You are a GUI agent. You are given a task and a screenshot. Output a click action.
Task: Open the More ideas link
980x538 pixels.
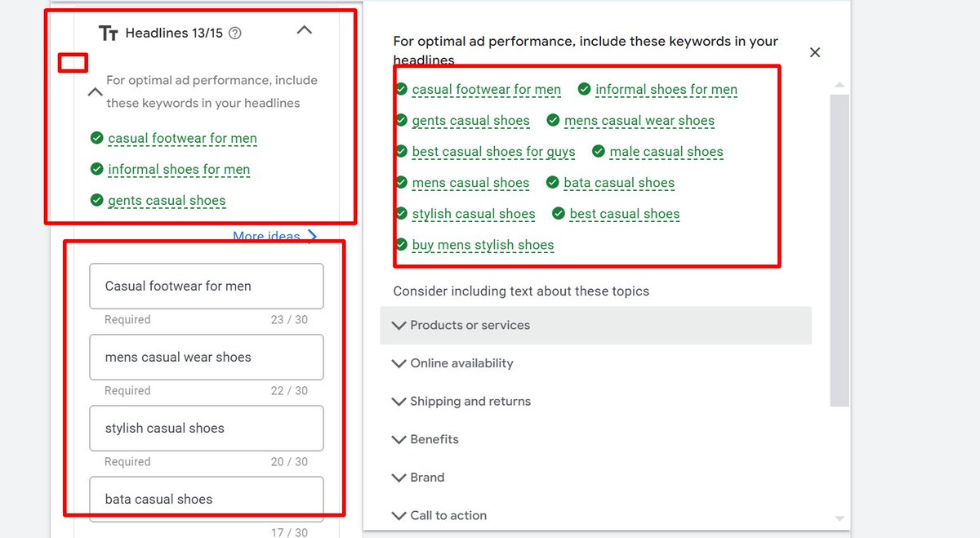click(x=274, y=236)
